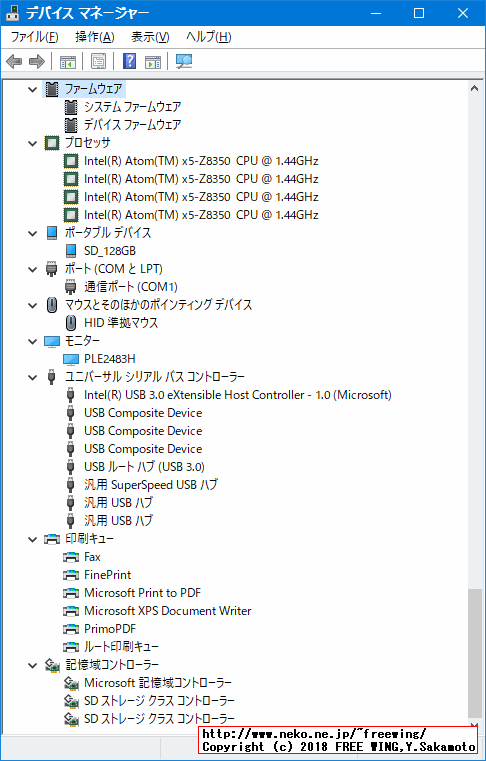Select FinePrint in print queues
Screen dimensions: 486x761
[x=108, y=575]
